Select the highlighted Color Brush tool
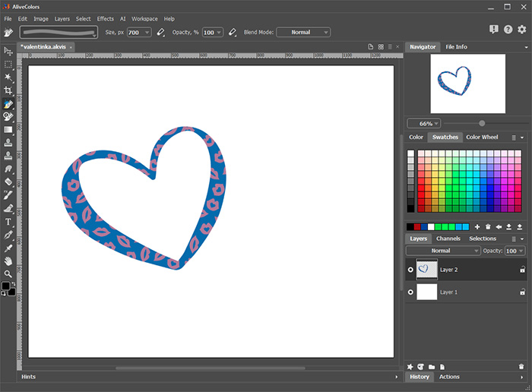The image size is (532, 392). click(8, 104)
